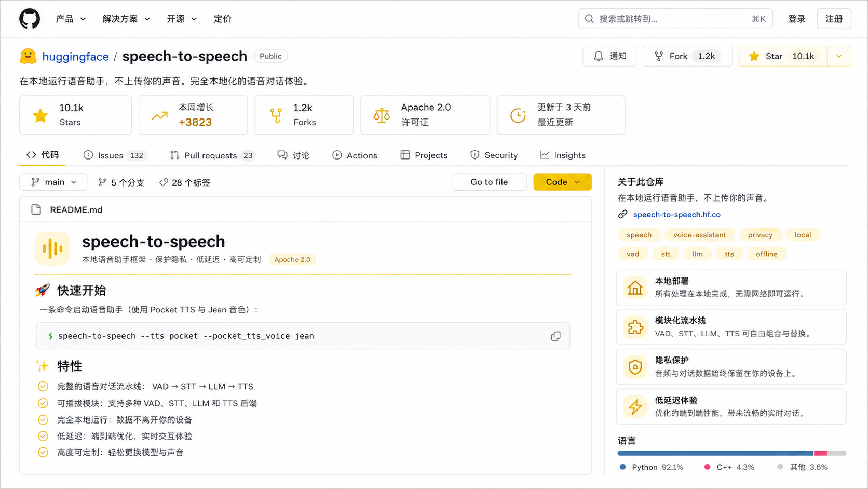Click the clock icon in 最近更新 card
Viewport: 868px width, 489px height.
pyautogui.click(x=518, y=115)
